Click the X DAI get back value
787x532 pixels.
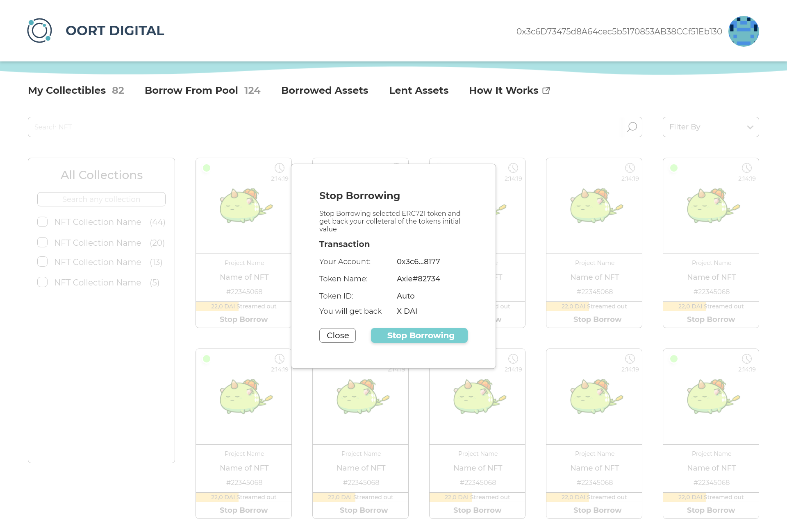[x=407, y=311]
